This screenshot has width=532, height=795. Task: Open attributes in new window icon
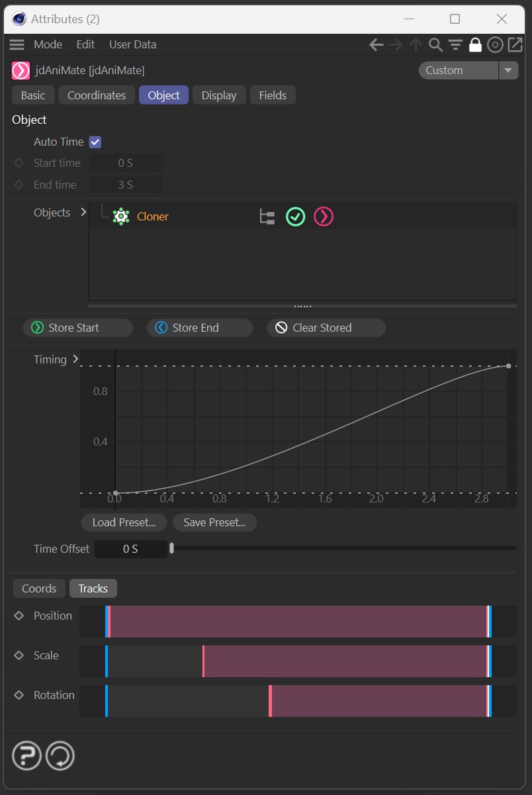point(514,44)
